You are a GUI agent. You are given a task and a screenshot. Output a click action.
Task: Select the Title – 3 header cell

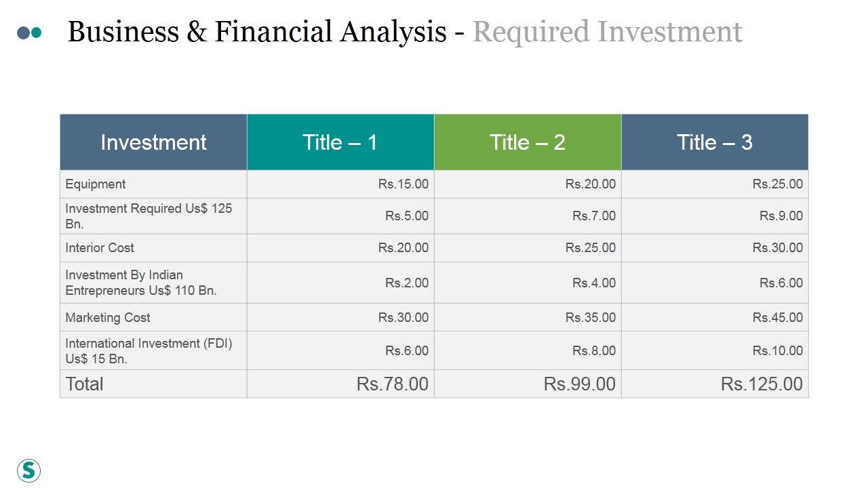coord(714,142)
